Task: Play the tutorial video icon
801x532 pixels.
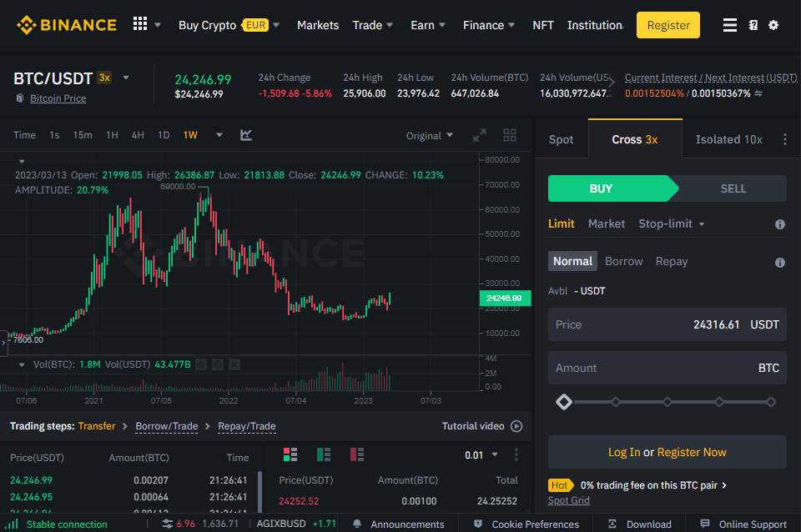Action: pos(516,426)
